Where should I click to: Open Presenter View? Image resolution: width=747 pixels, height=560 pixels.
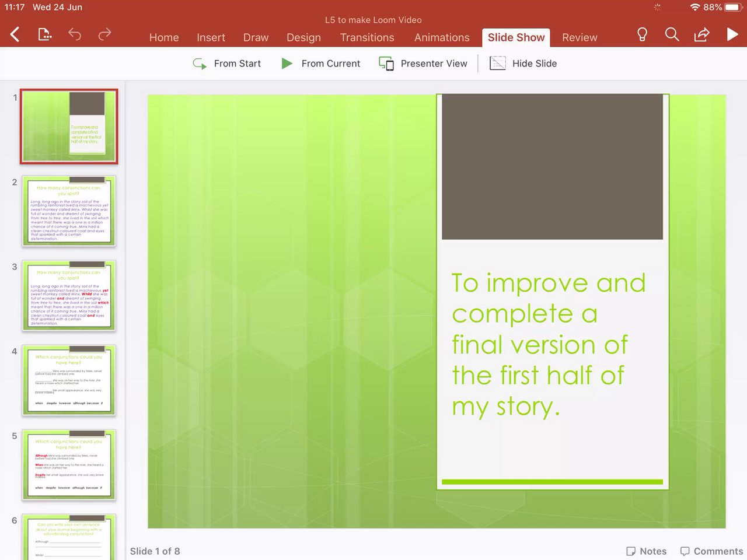pos(423,64)
